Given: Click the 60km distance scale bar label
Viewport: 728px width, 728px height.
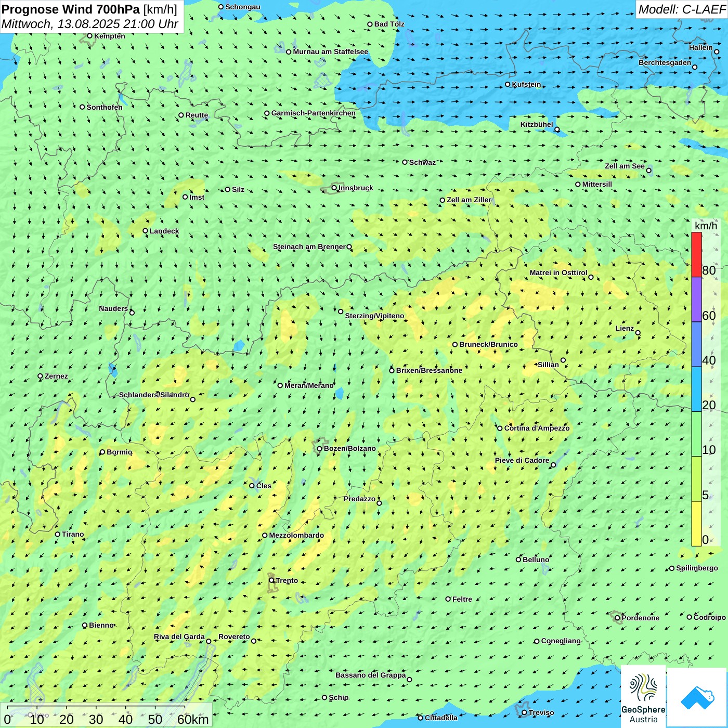Looking at the screenshot, I should pyautogui.click(x=193, y=719).
